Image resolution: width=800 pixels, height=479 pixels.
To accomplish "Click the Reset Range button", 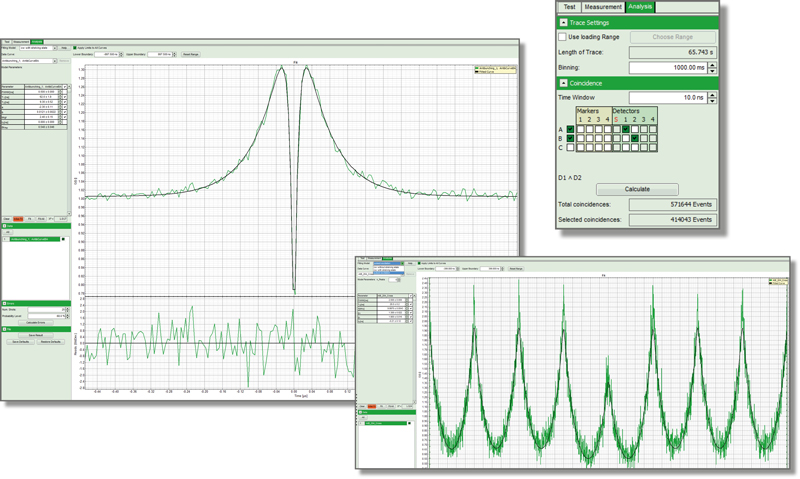I will tap(191, 54).
